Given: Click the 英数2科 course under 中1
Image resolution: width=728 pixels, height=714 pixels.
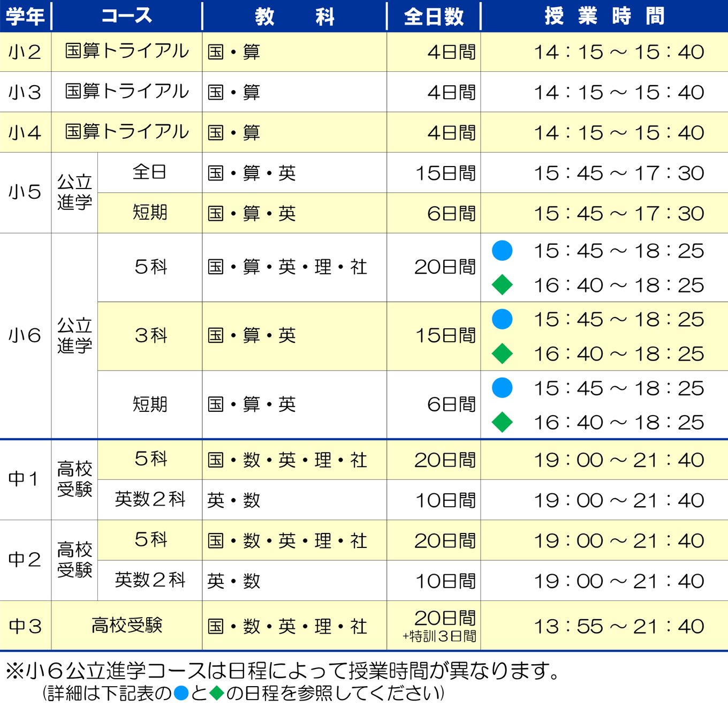Looking at the screenshot, I should coord(150,499).
